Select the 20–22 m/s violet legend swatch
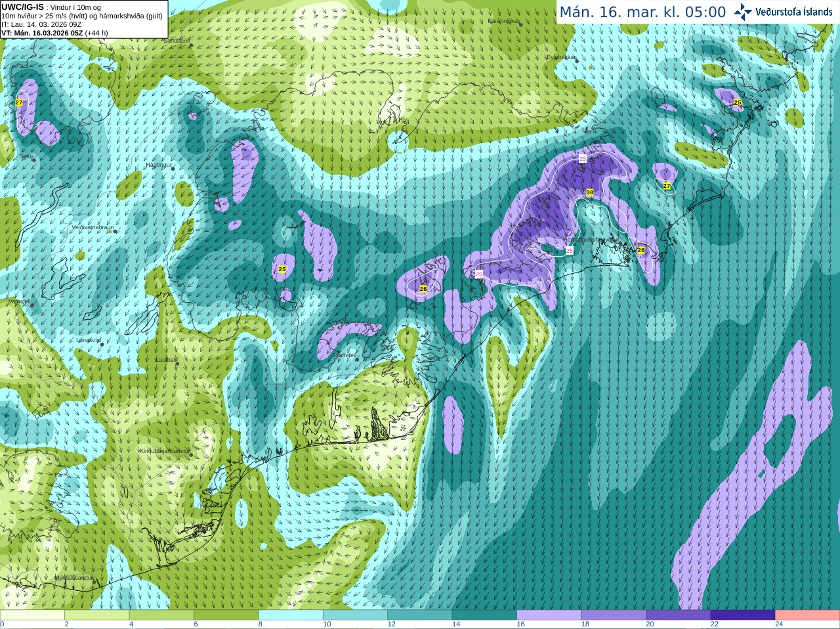 tap(679, 615)
